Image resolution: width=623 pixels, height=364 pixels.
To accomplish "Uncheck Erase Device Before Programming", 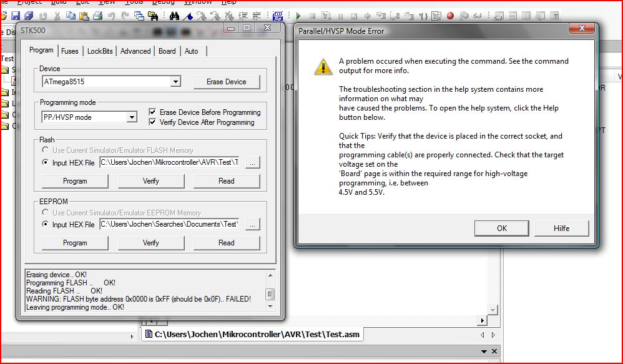I will click(x=152, y=112).
